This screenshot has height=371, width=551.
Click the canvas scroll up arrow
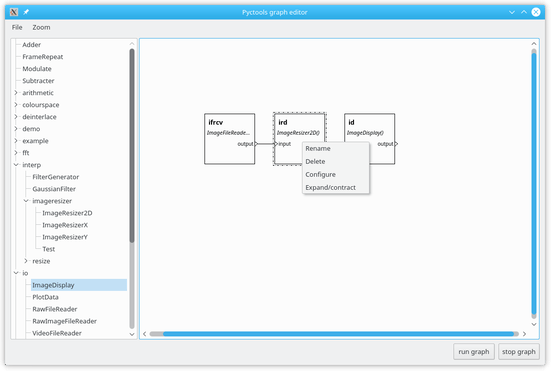pos(534,44)
